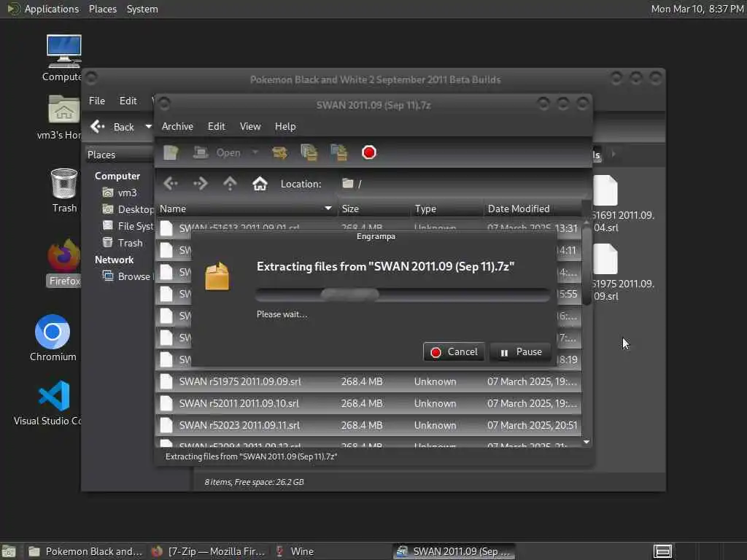Click the extract archive toolbar icon
Viewport: 747px width, 560px height.
point(279,153)
